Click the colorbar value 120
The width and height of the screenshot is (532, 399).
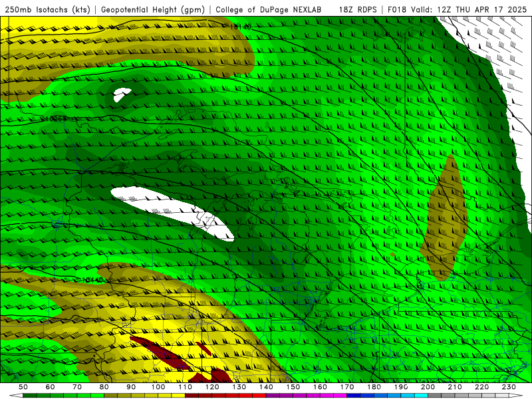point(212,387)
